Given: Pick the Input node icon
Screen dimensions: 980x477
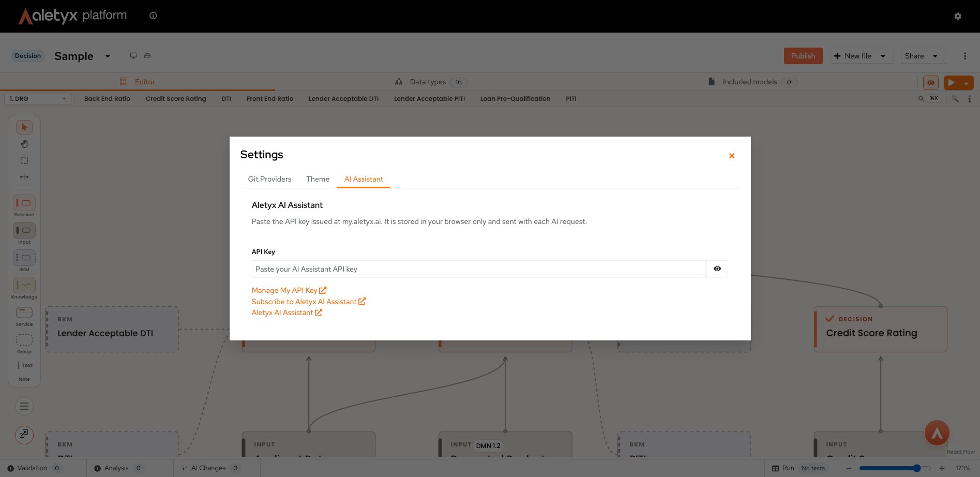Looking at the screenshot, I should pos(24,230).
